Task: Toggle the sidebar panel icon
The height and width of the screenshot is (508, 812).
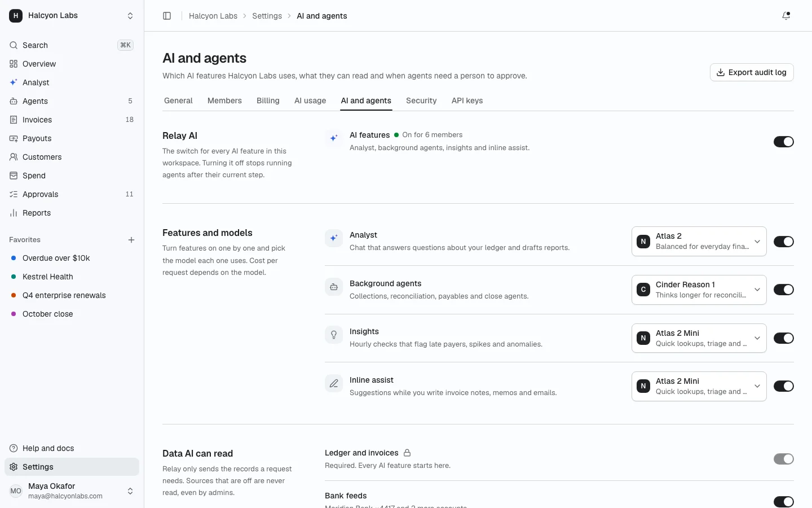Action: [x=167, y=16]
